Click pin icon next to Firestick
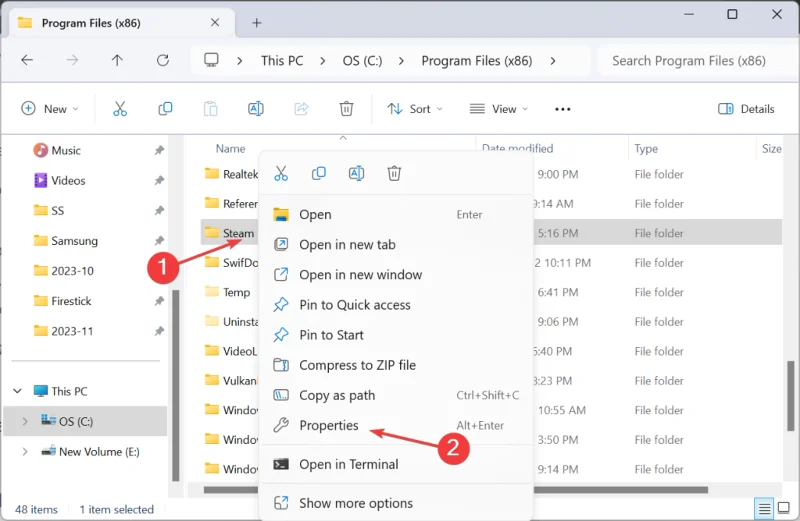The image size is (800, 521). click(159, 301)
